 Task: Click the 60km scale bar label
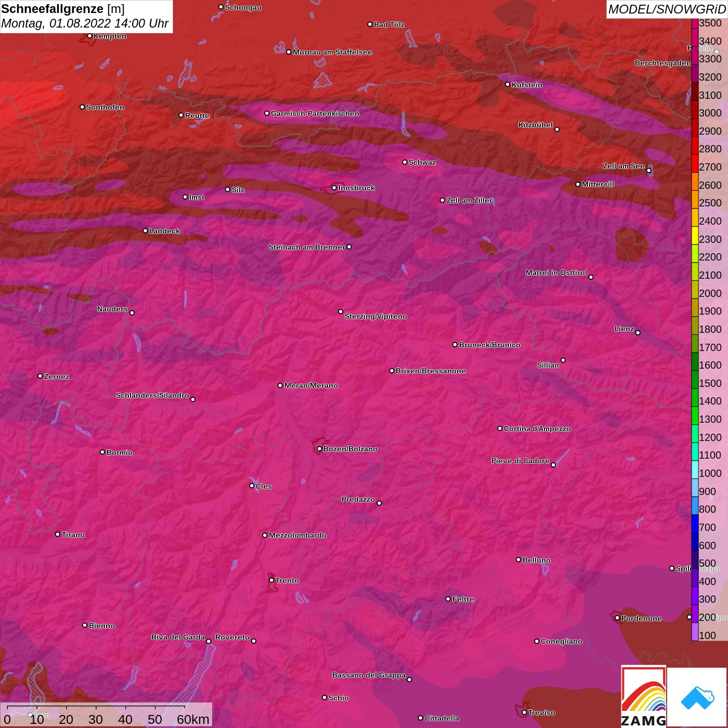click(x=193, y=719)
